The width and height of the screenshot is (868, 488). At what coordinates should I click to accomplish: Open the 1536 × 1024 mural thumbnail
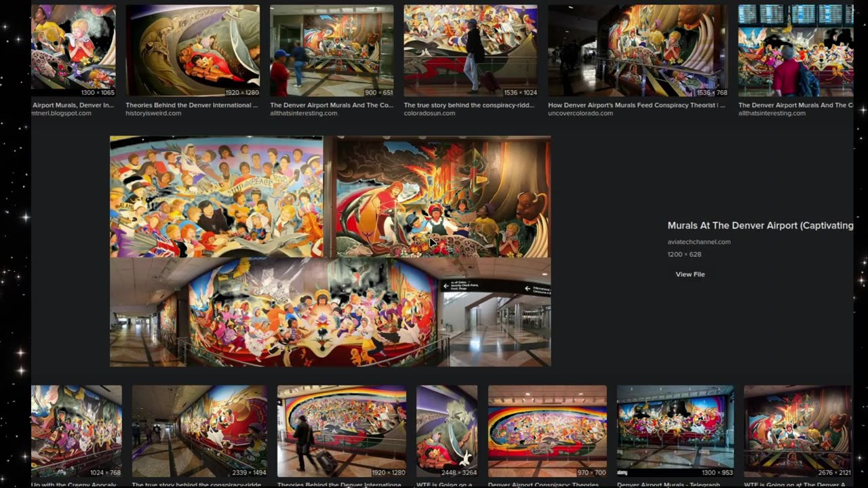tap(471, 51)
